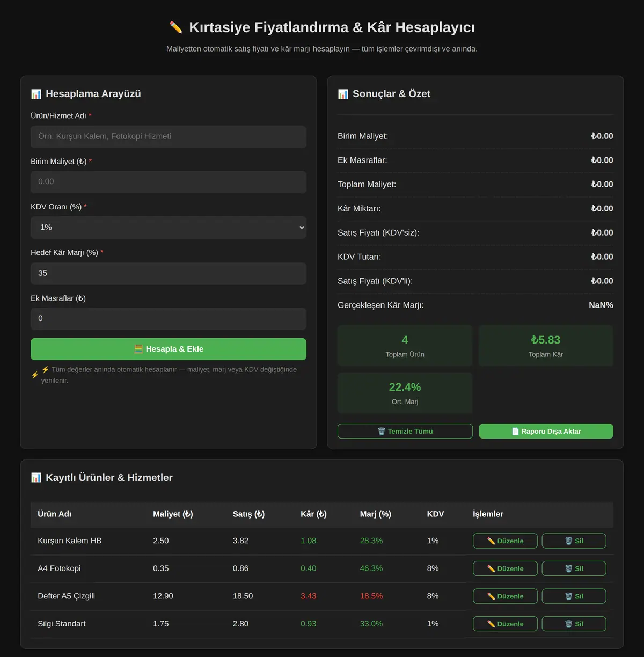The height and width of the screenshot is (657, 644).
Task: Click into the Birim Maliyet field
Action: pyautogui.click(x=169, y=182)
